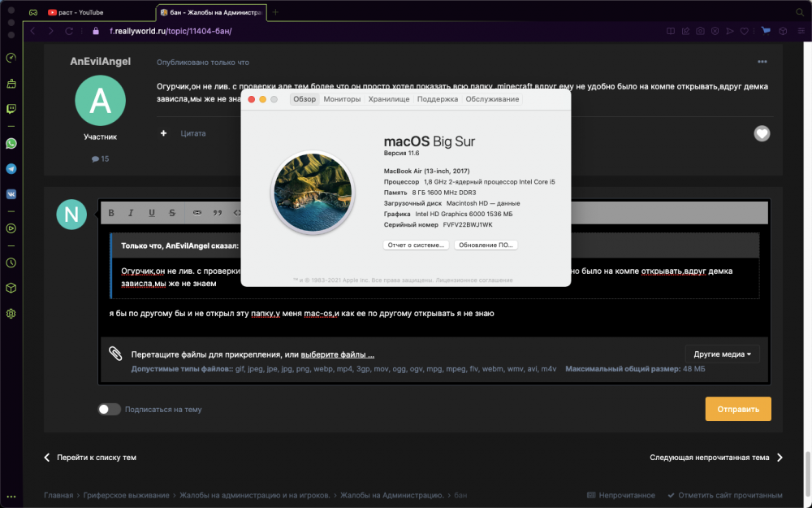Screen dimensions: 812x508
Task: Apply bold formatting in the editor
Action: (x=110, y=212)
